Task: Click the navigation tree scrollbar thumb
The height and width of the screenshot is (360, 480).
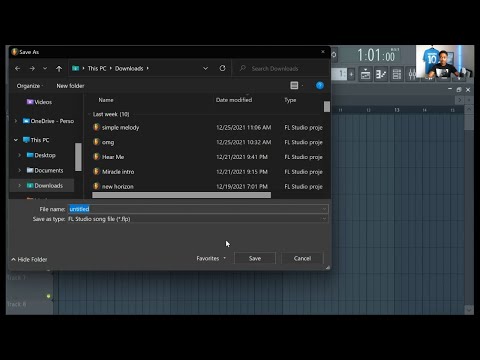Action: click(x=78, y=157)
